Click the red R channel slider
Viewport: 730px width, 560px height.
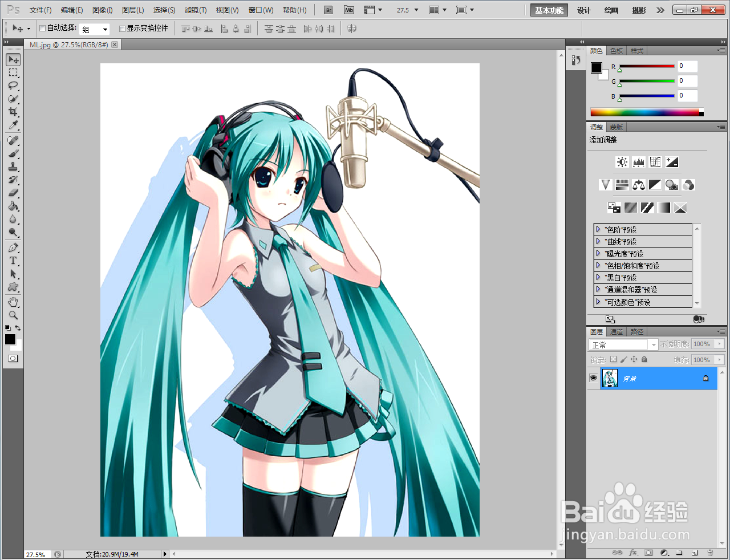point(647,66)
